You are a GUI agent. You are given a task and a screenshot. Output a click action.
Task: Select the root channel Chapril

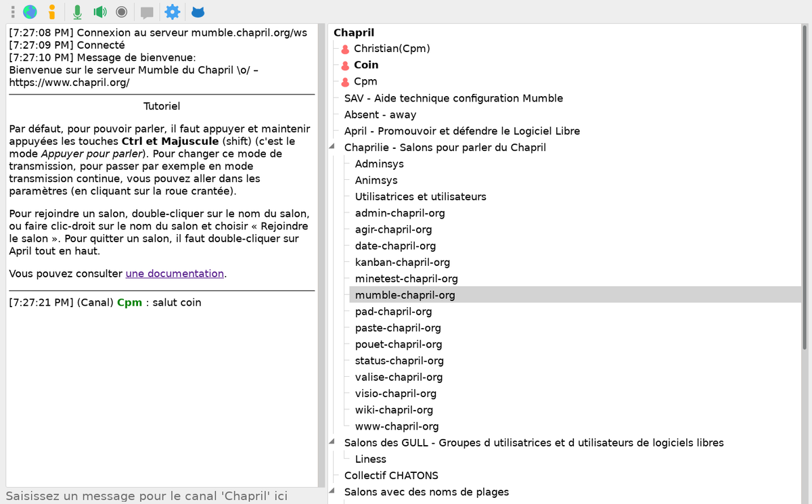354,32
